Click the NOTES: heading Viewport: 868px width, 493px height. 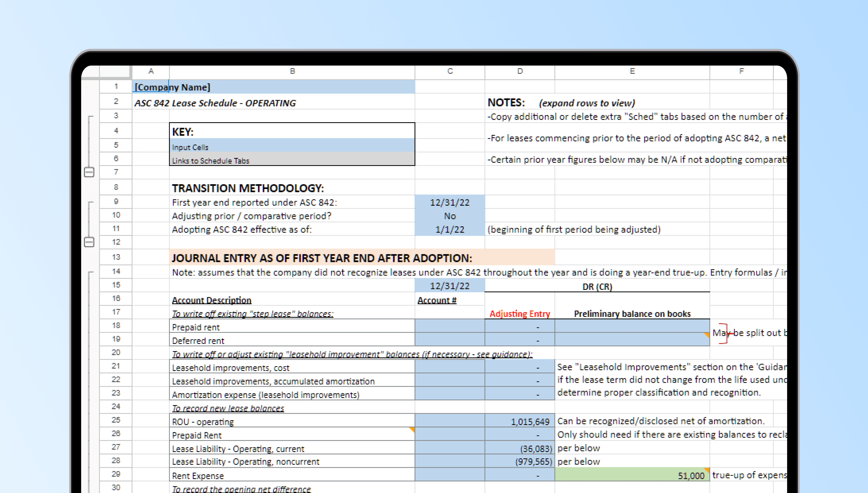click(x=506, y=103)
